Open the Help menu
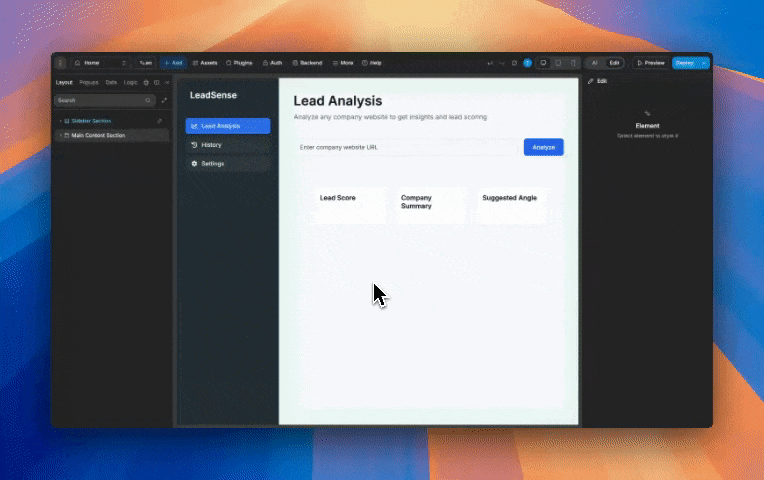 click(x=372, y=63)
